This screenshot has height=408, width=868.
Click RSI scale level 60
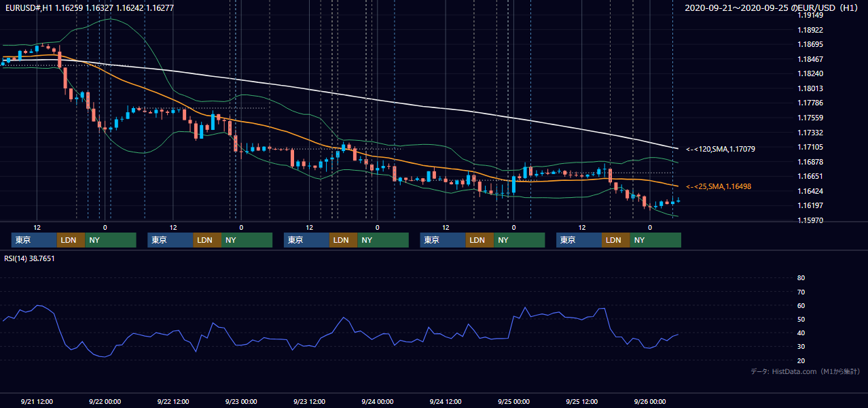coord(801,305)
